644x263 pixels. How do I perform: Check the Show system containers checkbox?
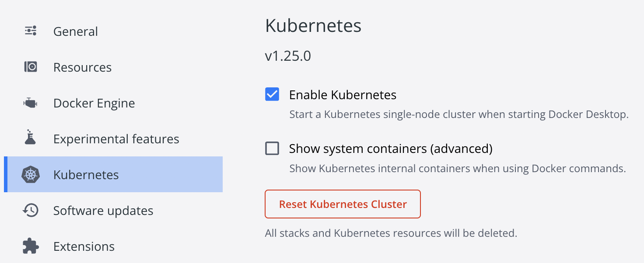click(272, 149)
